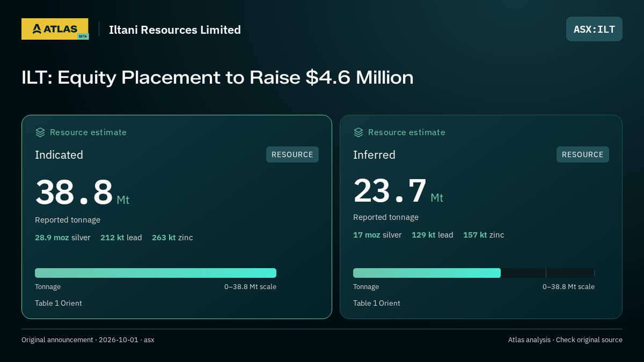Click the Inferred tonnage progress bar
The image size is (644, 362).
pos(474,273)
